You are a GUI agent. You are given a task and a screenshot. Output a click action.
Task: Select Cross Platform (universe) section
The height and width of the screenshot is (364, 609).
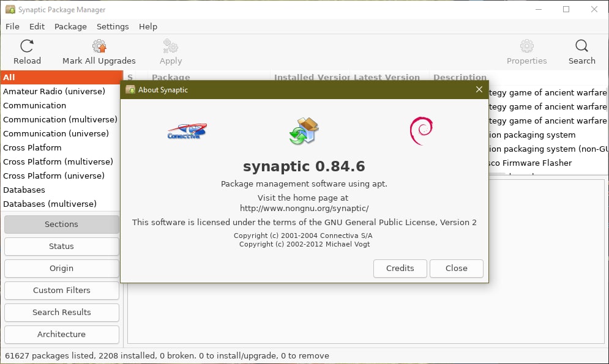coord(62,176)
